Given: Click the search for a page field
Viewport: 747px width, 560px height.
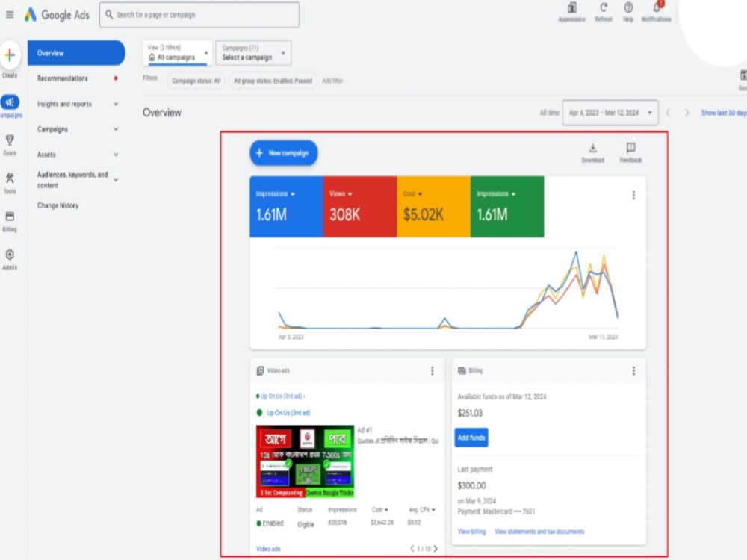Looking at the screenshot, I should click(199, 15).
